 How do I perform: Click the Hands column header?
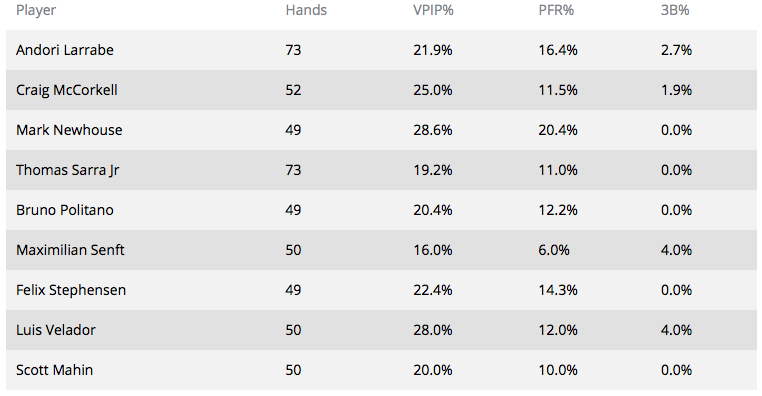[x=306, y=10]
